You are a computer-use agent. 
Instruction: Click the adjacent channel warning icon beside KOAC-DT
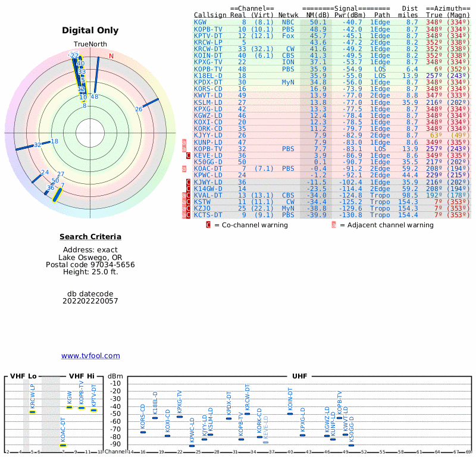184,168
